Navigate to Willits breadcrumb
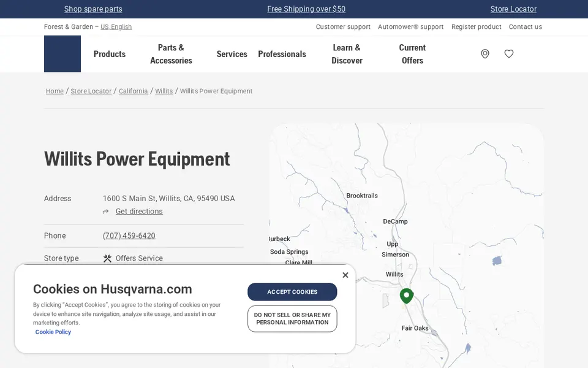Image resolution: width=588 pixels, height=368 pixels. point(164,91)
